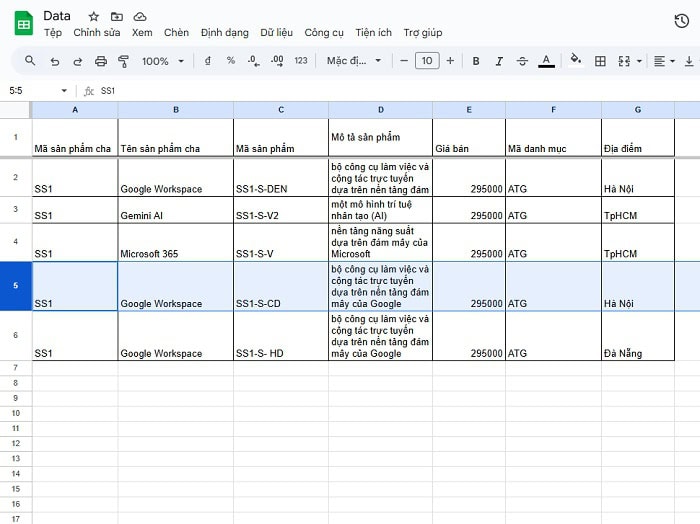Open the Định dạng menu

225,33
